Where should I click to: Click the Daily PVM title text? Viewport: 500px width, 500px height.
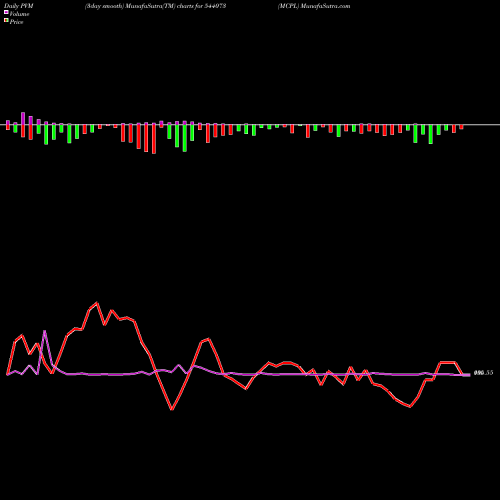point(19,6)
